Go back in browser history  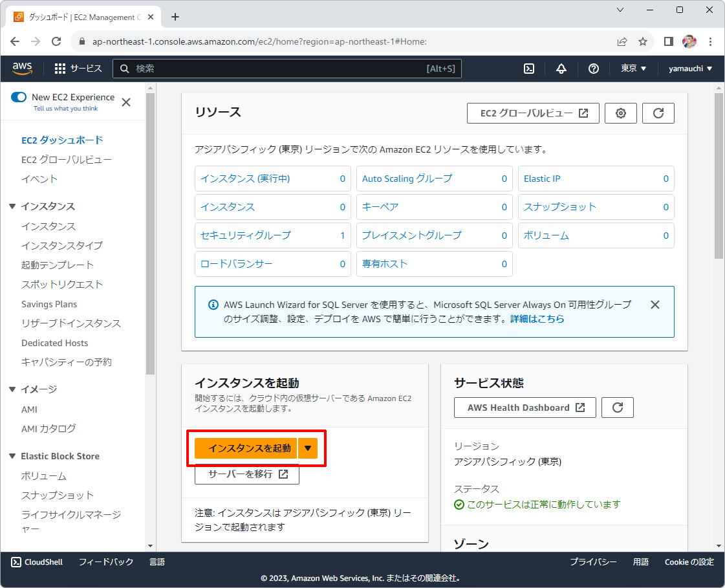(15, 41)
